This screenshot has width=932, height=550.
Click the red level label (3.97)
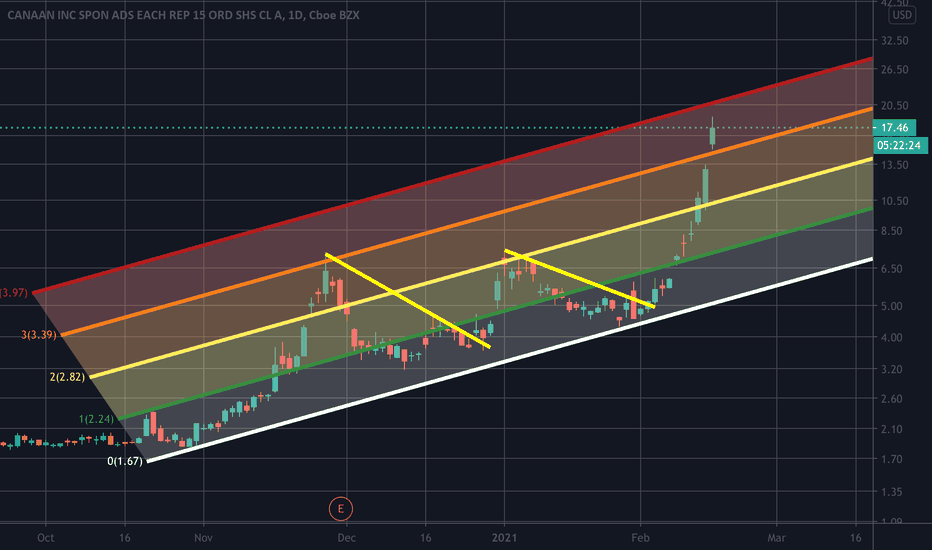point(14,293)
